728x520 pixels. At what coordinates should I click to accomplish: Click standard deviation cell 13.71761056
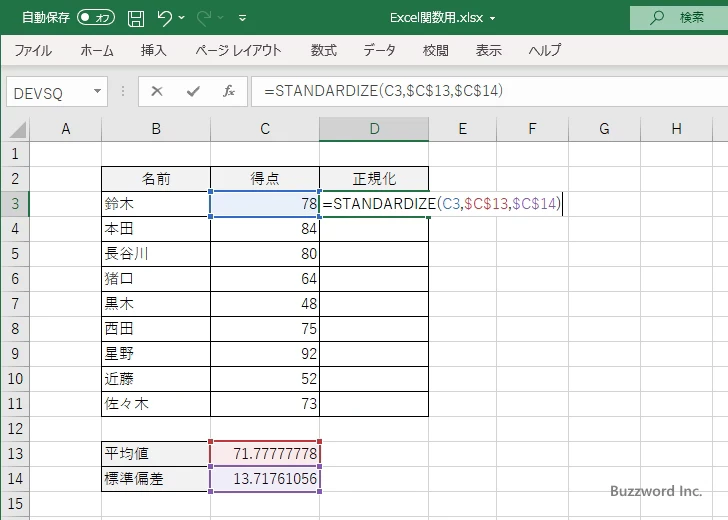(x=265, y=479)
